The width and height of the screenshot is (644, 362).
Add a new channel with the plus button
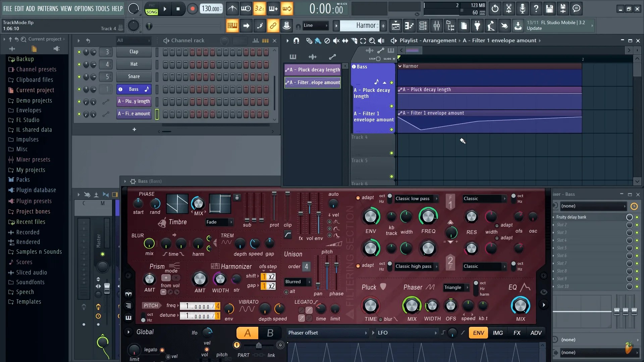click(x=134, y=129)
